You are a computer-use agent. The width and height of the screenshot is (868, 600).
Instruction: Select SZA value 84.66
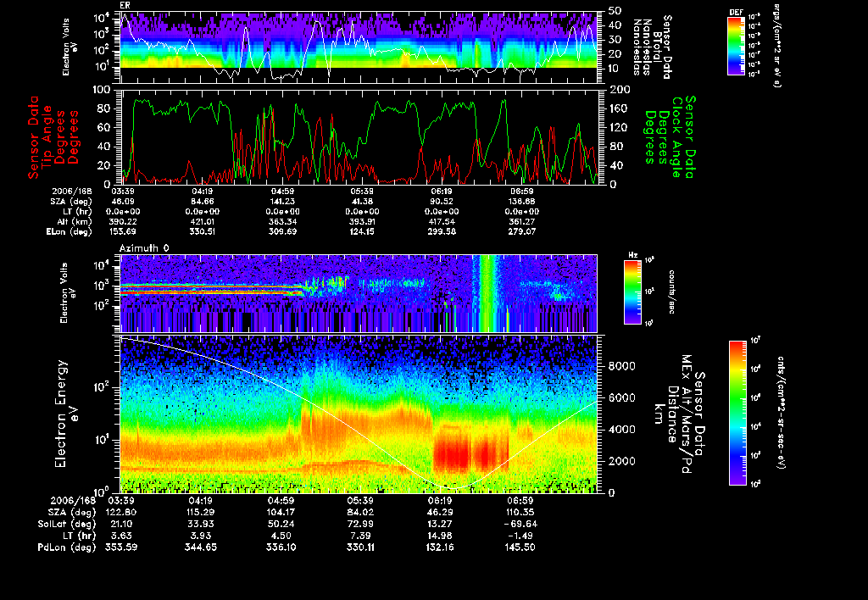click(202, 202)
